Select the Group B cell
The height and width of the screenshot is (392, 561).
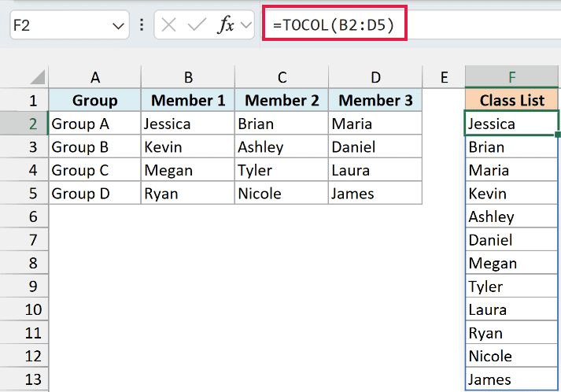point(95,146)
